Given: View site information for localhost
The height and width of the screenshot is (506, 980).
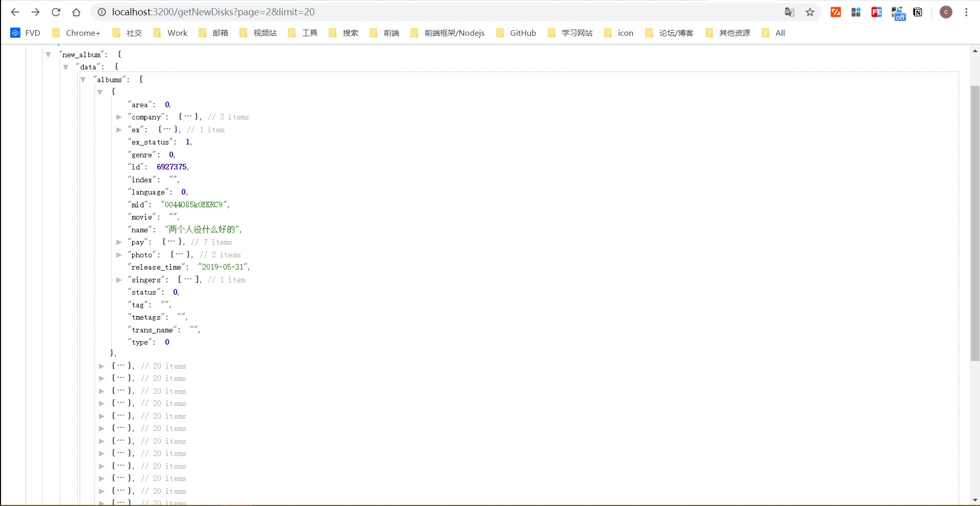Looking at the screenshot, I should 102,12.
